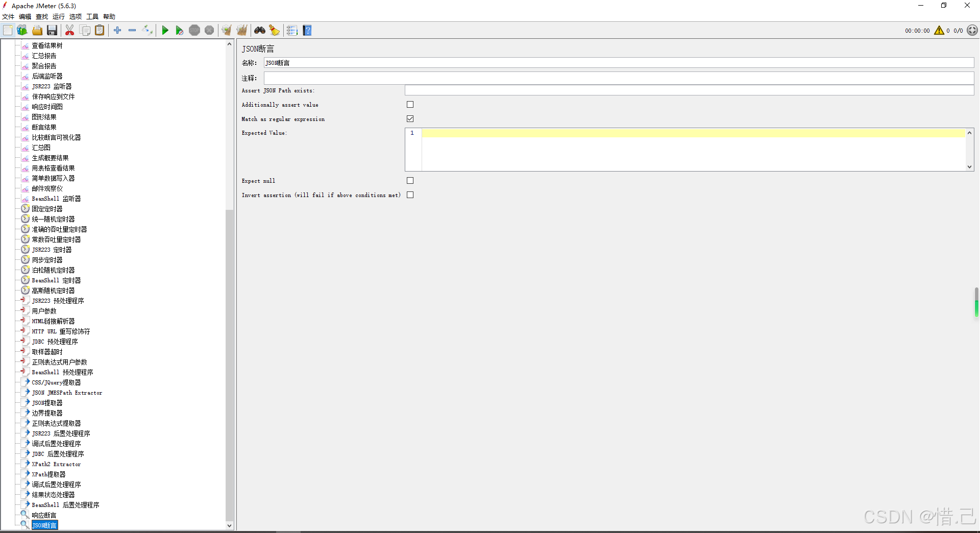Select 高斯随机定时器 in the tree
The height and width of the screenshot is (533, 980).
pos(53,290)
